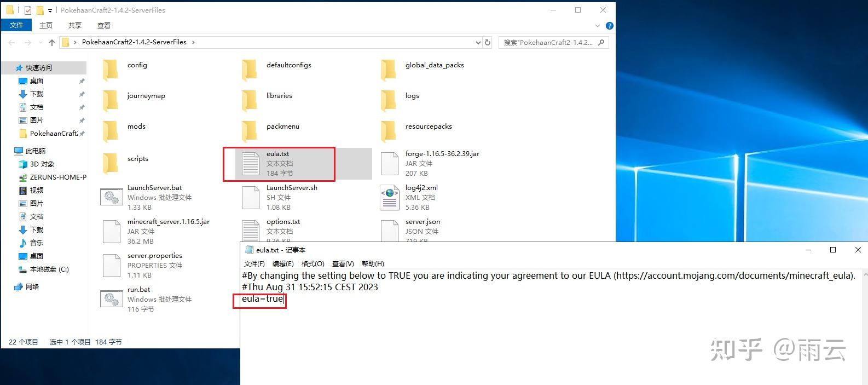This screenshot has height=385, width=868.
Task: Select the LaunchServer.bat batch file icon
Action: point(112,198)
